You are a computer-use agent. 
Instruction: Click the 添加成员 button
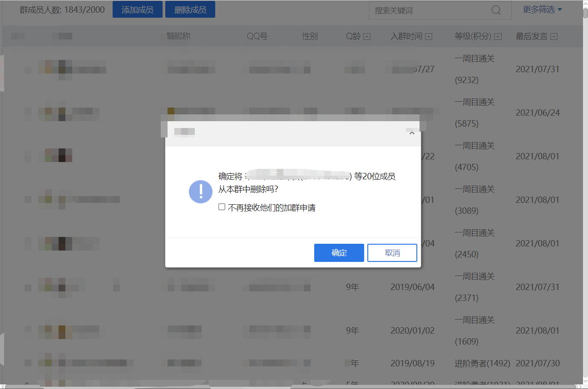pyautogui.click(x=137, y=9)
